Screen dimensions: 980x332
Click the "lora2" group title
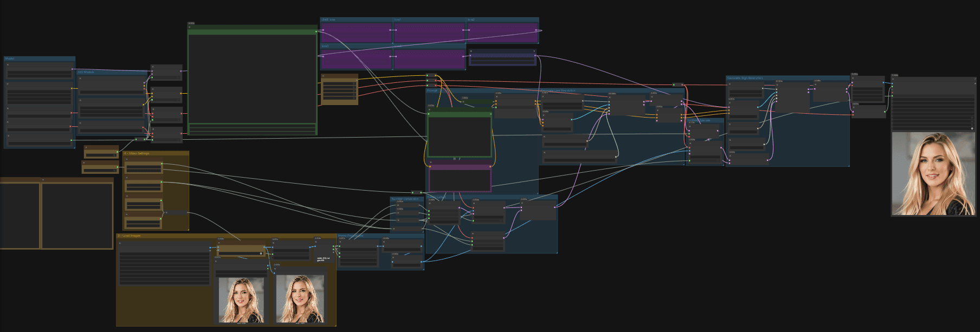point(471,19)
